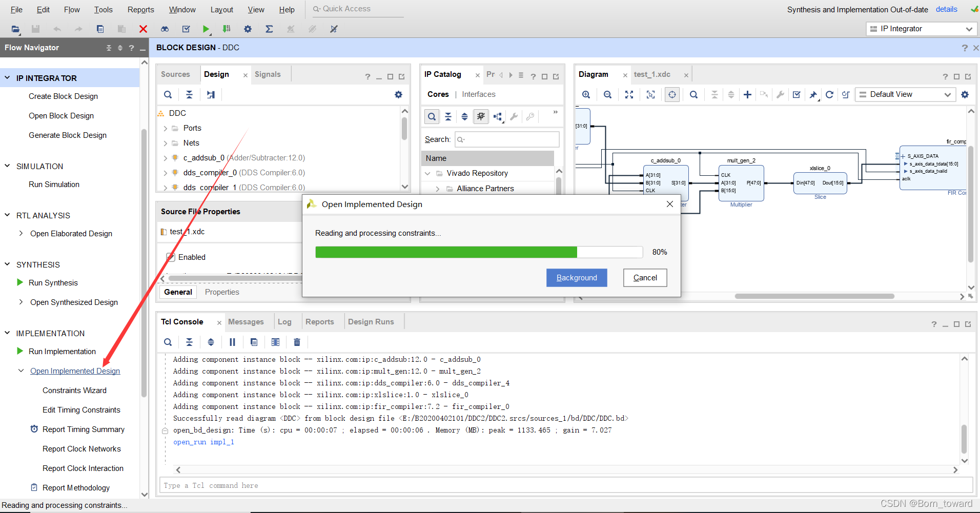Click the open project toolbar icon
This screenshot has width=980, height=513.
click(15, 29)
